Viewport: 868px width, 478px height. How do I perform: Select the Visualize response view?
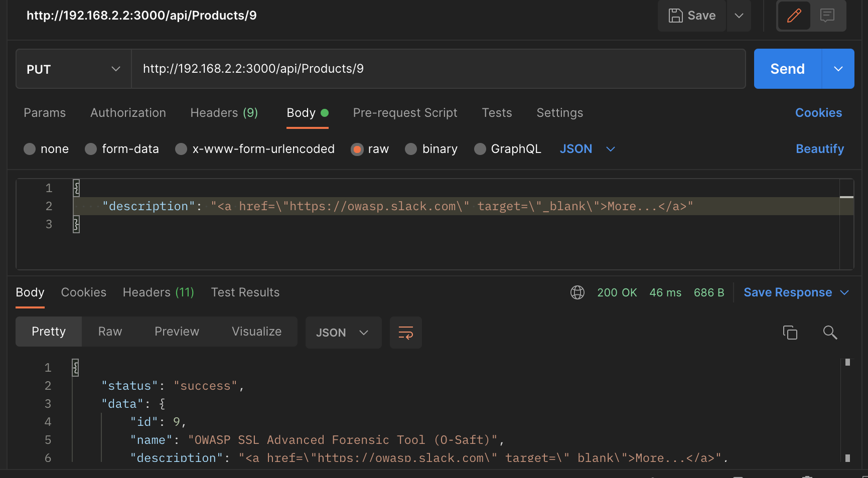pos(256,332)
